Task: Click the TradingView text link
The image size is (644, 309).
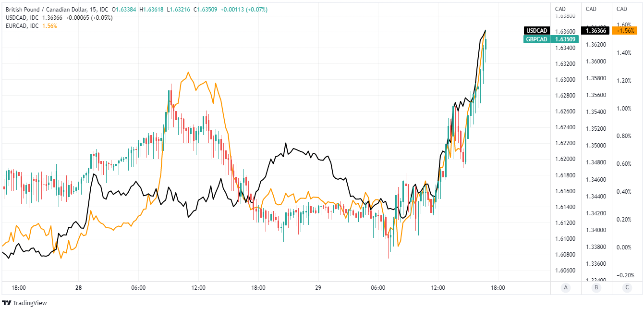Action: coord(29,303)
